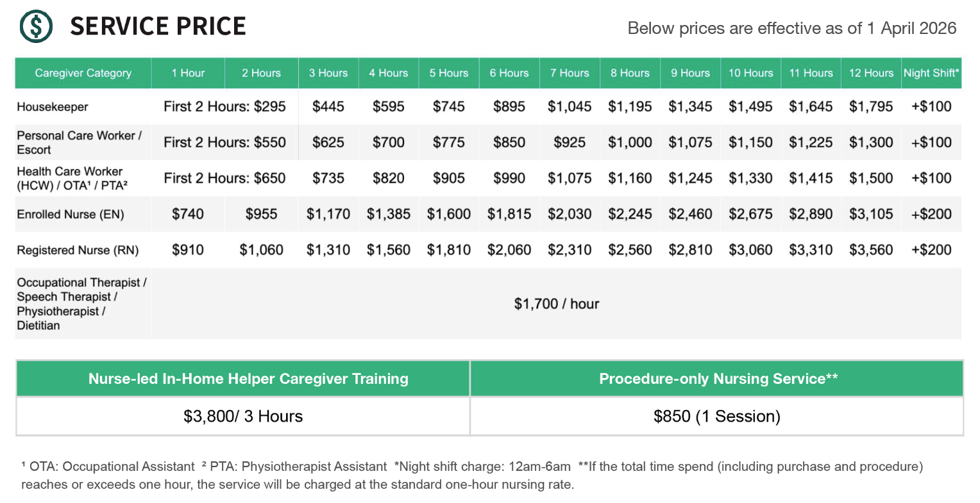This screenshot has height=503, width=980.
Task: Select the 6 Hours column header
Action: [509, 73]
